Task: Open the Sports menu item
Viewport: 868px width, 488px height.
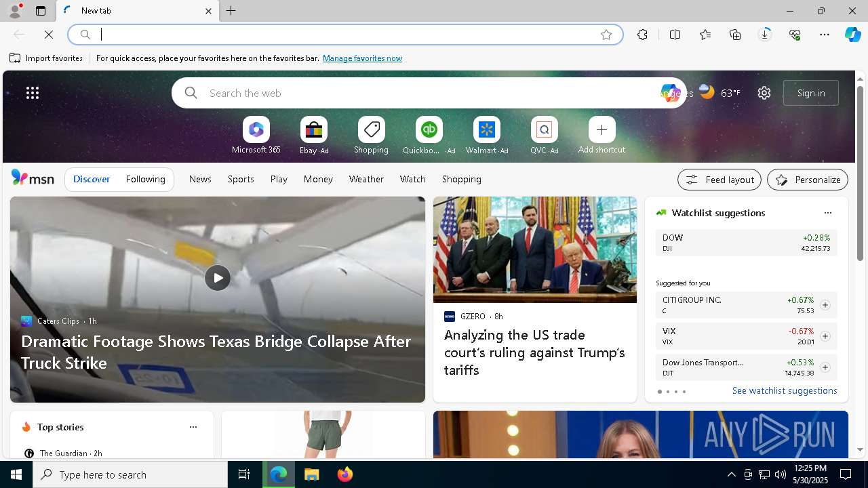Action: click(x=241, y=179)
